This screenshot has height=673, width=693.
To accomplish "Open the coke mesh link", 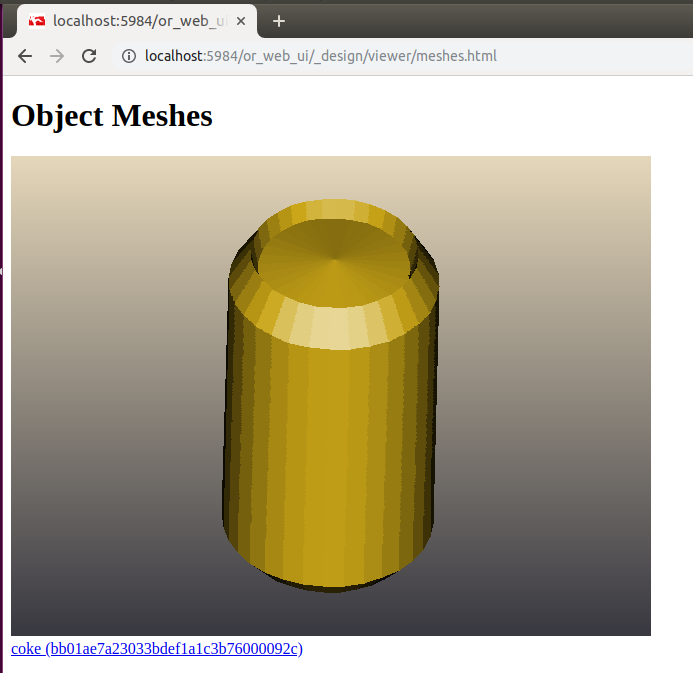I will pos(157,649).
